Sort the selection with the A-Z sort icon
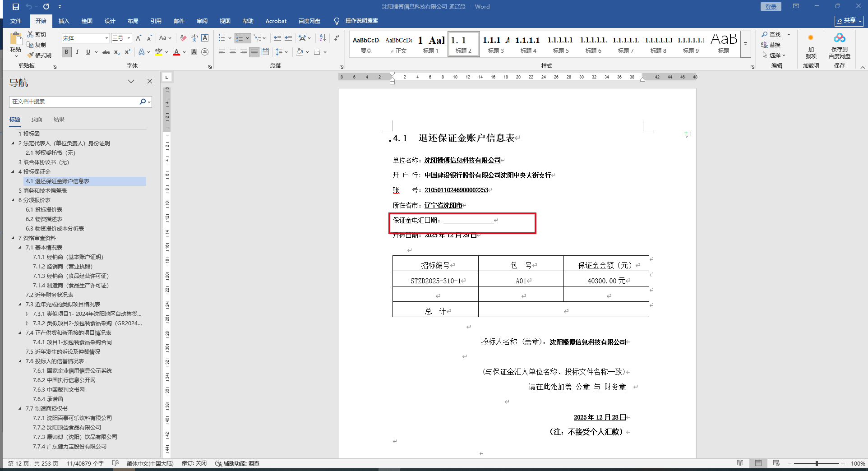 pyautogui.click(x=323, y=38)
